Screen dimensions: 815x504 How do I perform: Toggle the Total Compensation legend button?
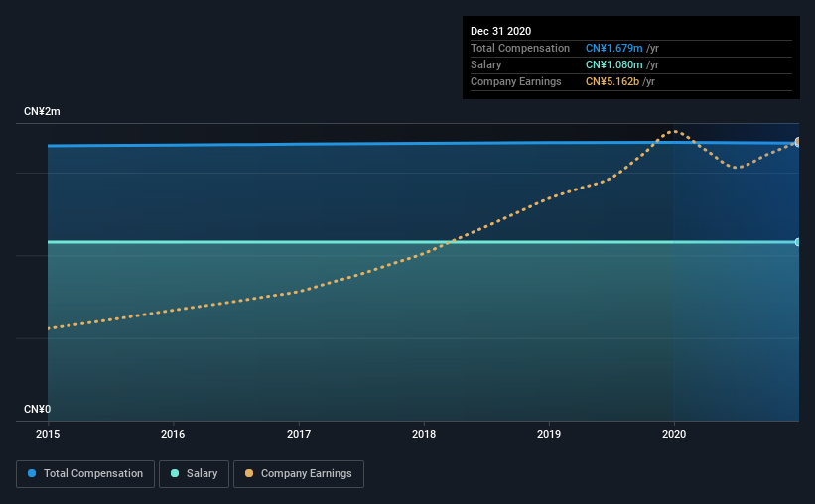85,474
